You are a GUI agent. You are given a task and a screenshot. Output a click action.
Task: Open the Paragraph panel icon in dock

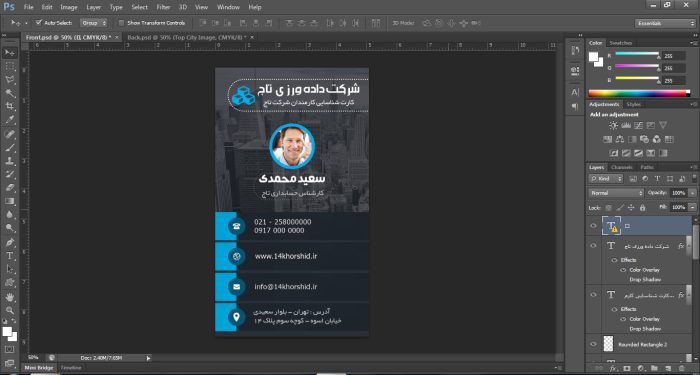pos(575,107)
